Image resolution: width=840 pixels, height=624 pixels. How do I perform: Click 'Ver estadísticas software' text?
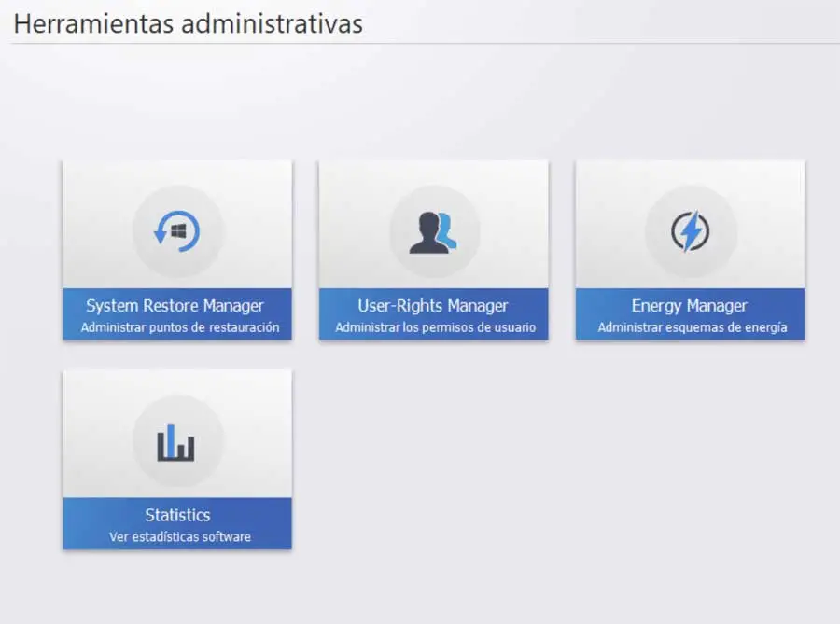(x=180, y=536)
